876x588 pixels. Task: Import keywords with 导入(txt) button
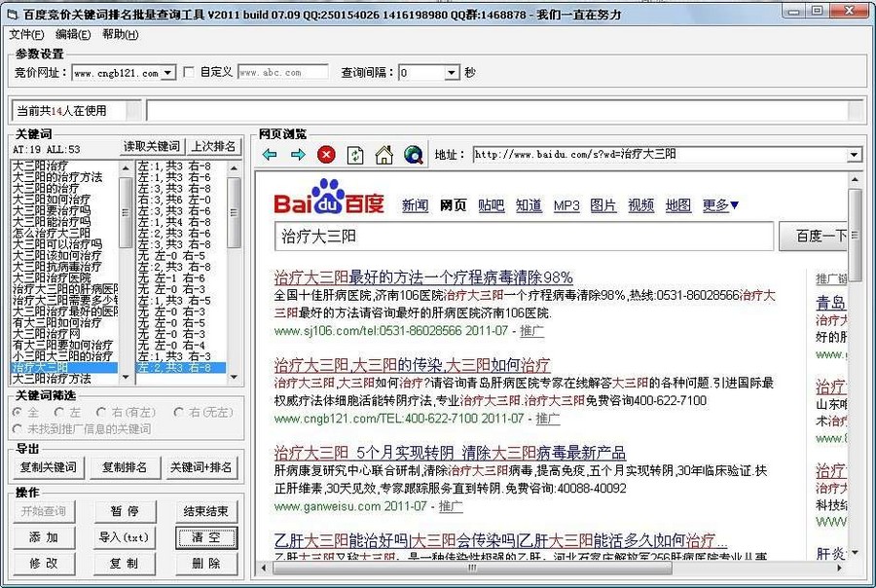124,537
